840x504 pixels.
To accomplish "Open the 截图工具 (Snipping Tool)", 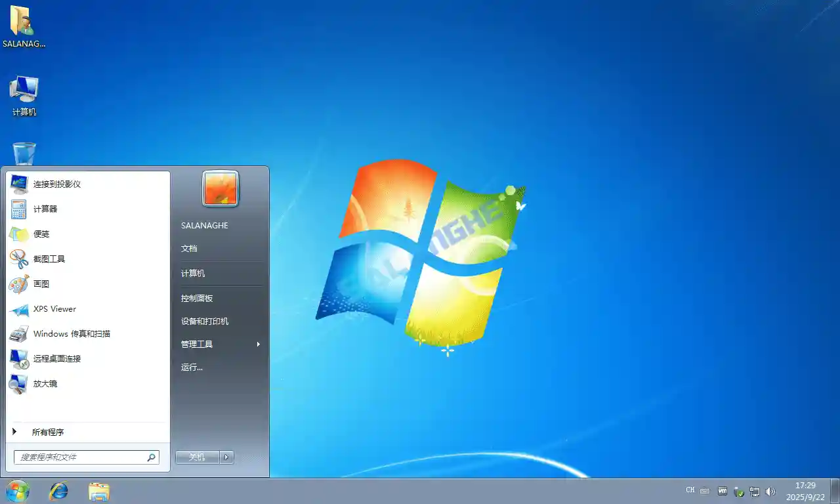I will (51, 259).
